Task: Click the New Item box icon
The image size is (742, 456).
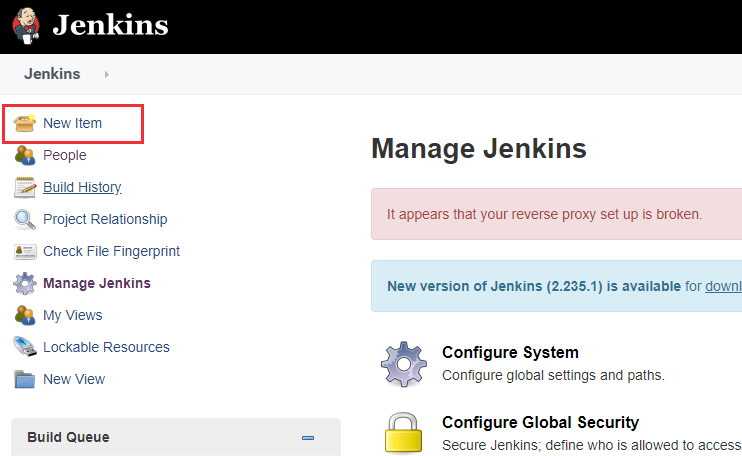Action: (25, 123)
